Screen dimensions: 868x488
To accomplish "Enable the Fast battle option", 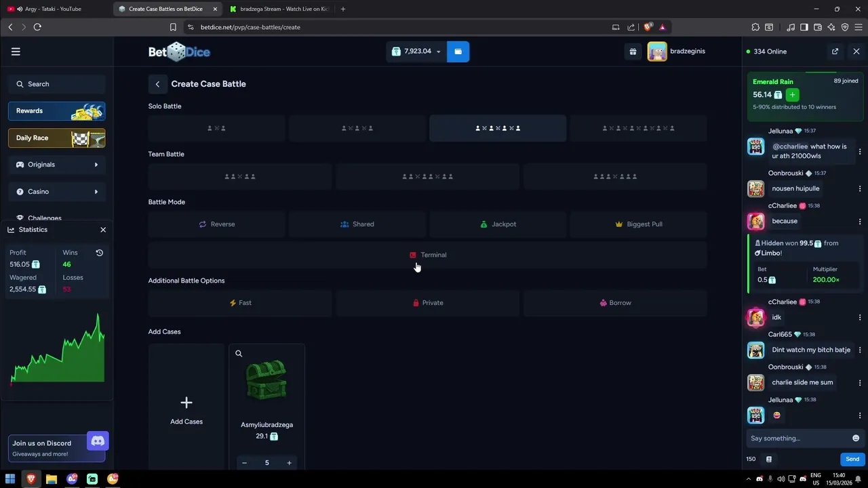I will (240, 303).
